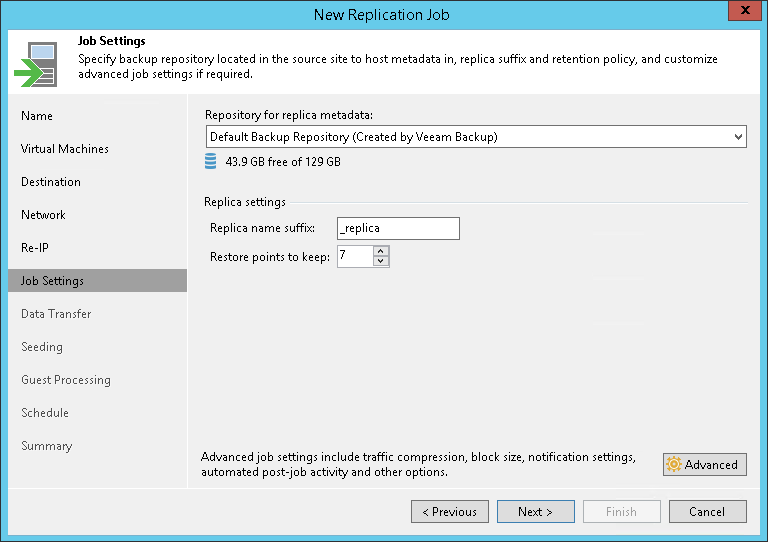Open Advanced job settings
This screenshot has height=542, width=768.
[704, 464]
